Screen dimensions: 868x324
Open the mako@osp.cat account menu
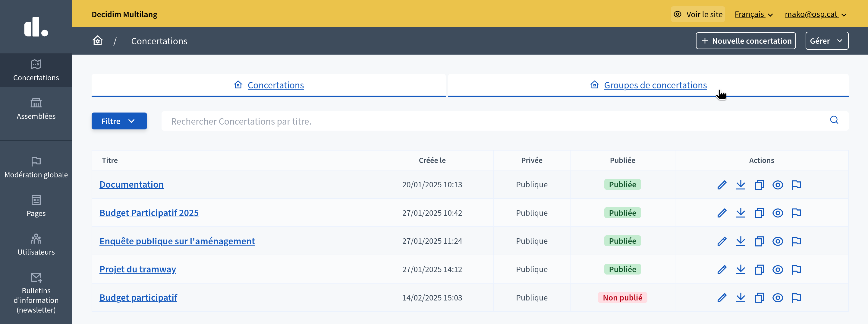point(816,14)
